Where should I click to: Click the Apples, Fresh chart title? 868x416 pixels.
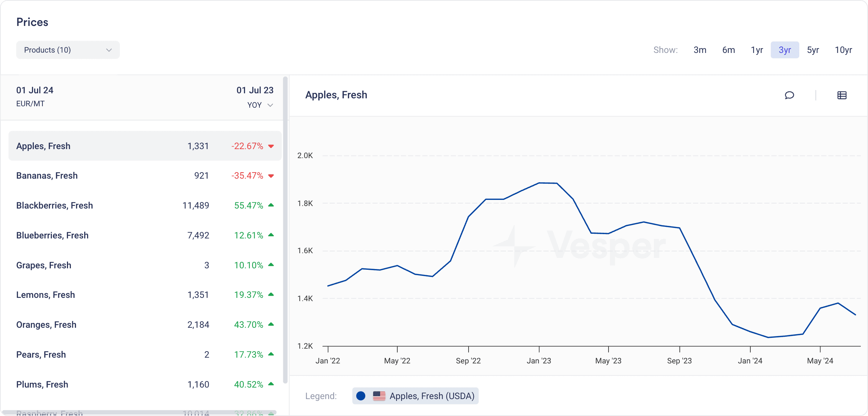pos(336,95)
